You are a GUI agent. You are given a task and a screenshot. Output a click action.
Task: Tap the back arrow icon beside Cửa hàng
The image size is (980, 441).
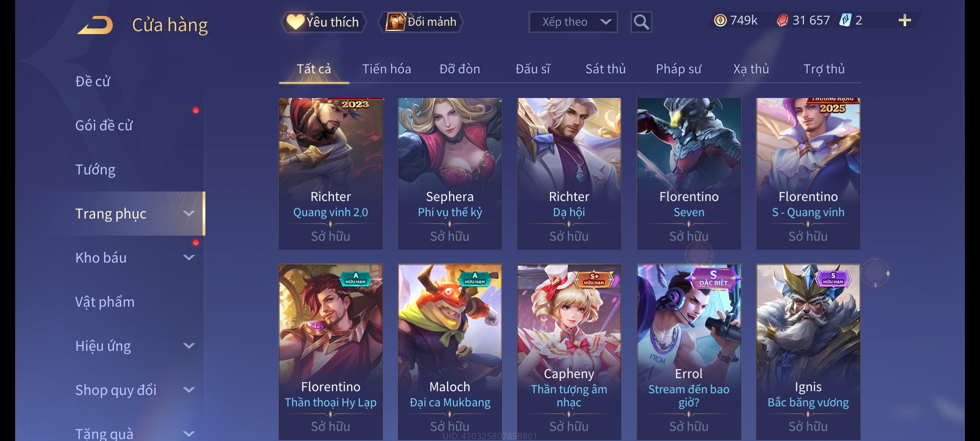pos(95,25)
